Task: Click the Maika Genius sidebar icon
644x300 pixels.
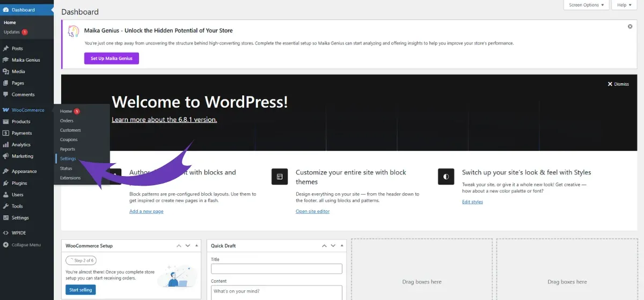Action: tap(6, 60)
